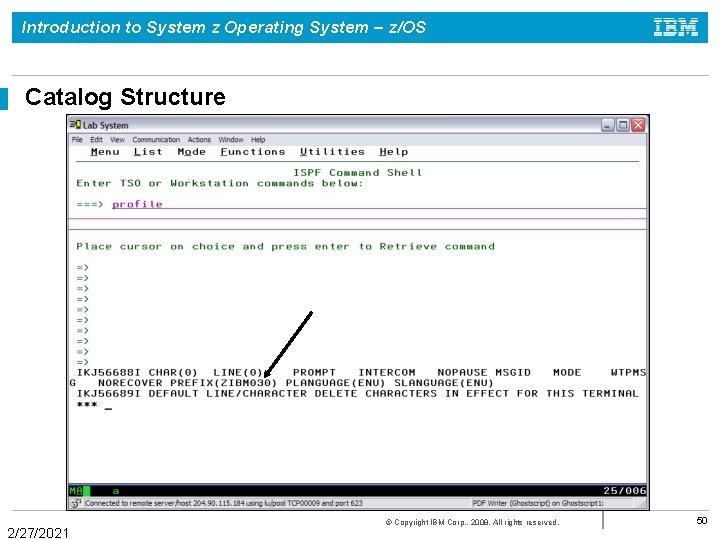Click the *** continuation prompt
The image size is (720, 540).
pyautogui.click(x=87, y=405)
